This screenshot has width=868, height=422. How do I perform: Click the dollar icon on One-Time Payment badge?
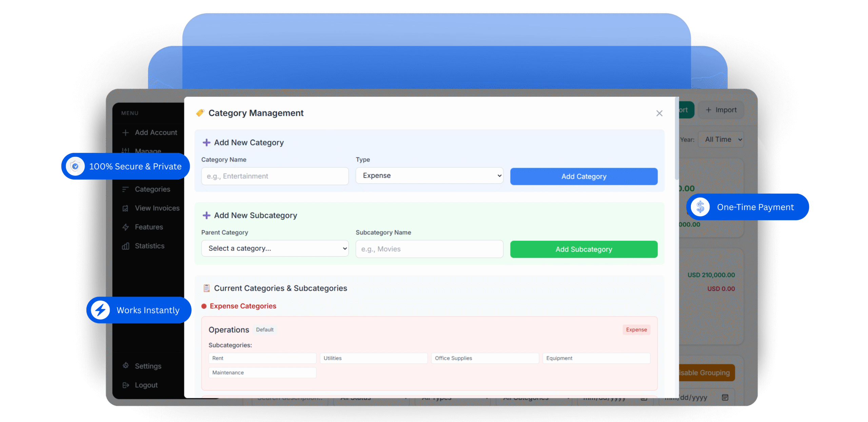tap(700, 207)
